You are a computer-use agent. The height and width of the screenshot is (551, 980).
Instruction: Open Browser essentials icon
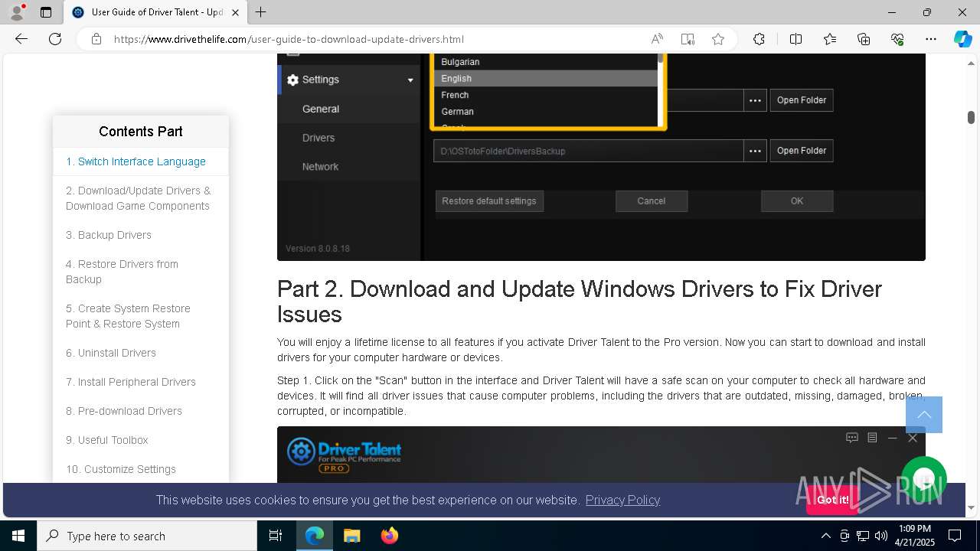coord(897,39)
